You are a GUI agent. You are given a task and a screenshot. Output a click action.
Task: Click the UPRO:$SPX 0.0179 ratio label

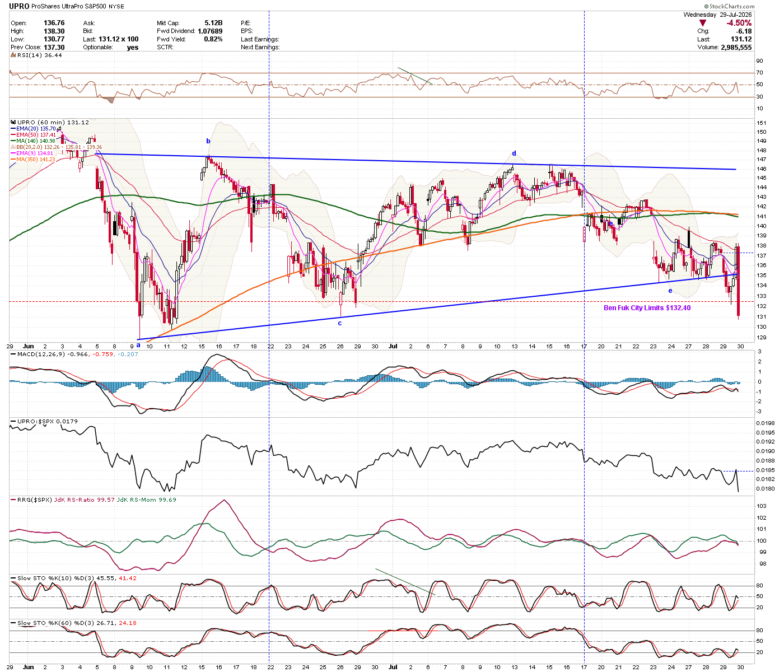click(x=48, y=421)
